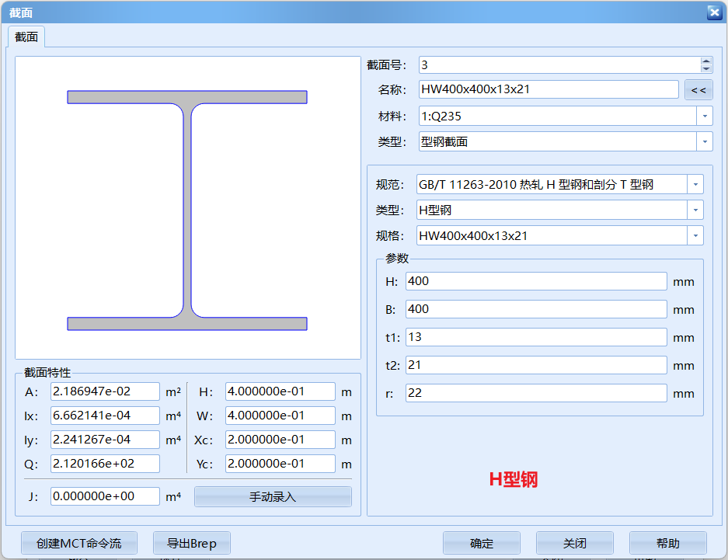Viewport: 728px width, 560px height.
Task: Open the 规格 HW400x400x13x21 dropdown
Action: 694,235
